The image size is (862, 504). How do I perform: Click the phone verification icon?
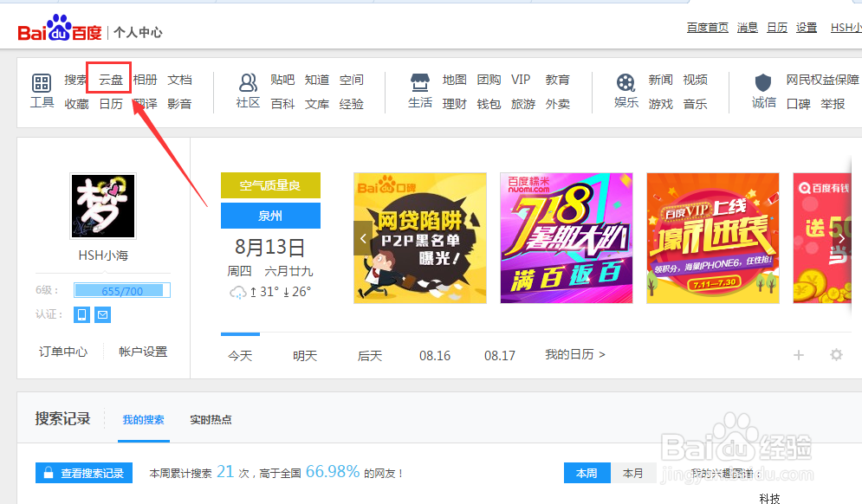[x=81, y=314]
